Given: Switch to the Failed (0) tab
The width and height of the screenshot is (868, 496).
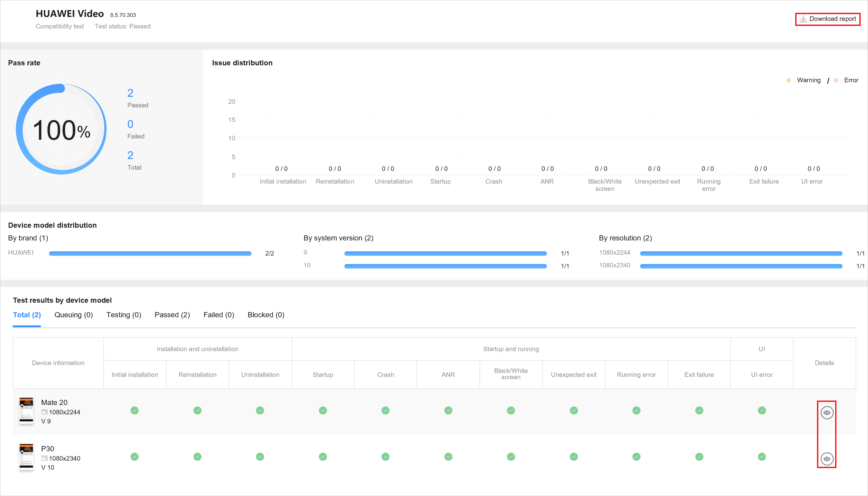Looking at the screenshot, I should click(x=219, y=315).
